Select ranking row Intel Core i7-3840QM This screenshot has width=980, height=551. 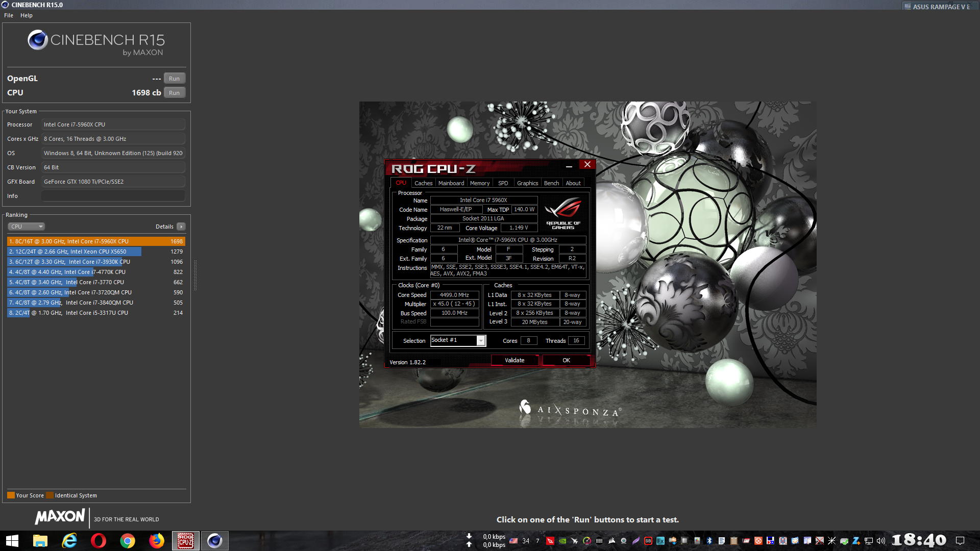pyautogui.click(x=96, y=303)
